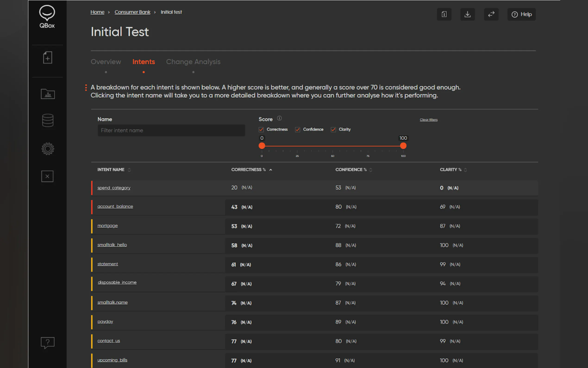Toggle the Clarity checkbox

click(333, 130)
